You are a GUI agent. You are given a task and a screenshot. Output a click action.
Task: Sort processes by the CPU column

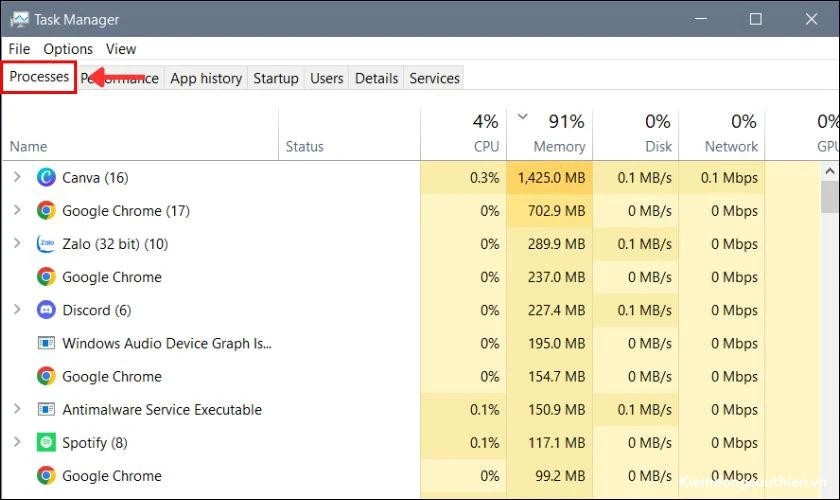pyautogui.click(x=463, y=135)
